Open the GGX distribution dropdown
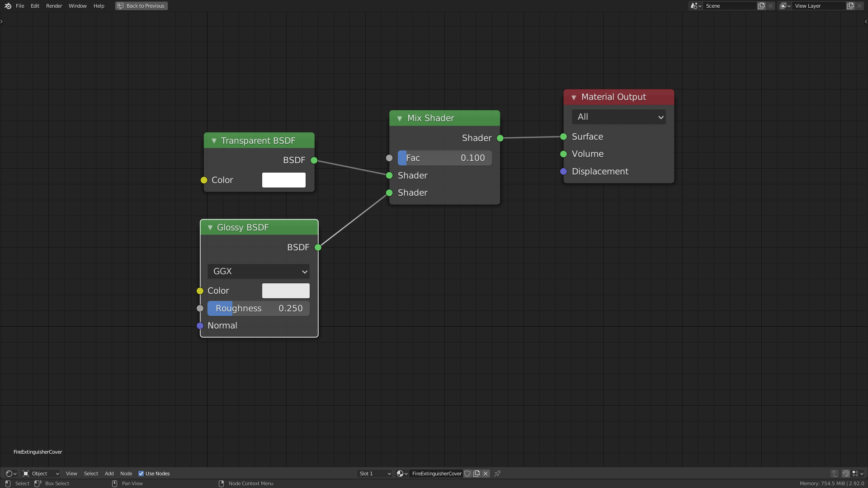 259,272
